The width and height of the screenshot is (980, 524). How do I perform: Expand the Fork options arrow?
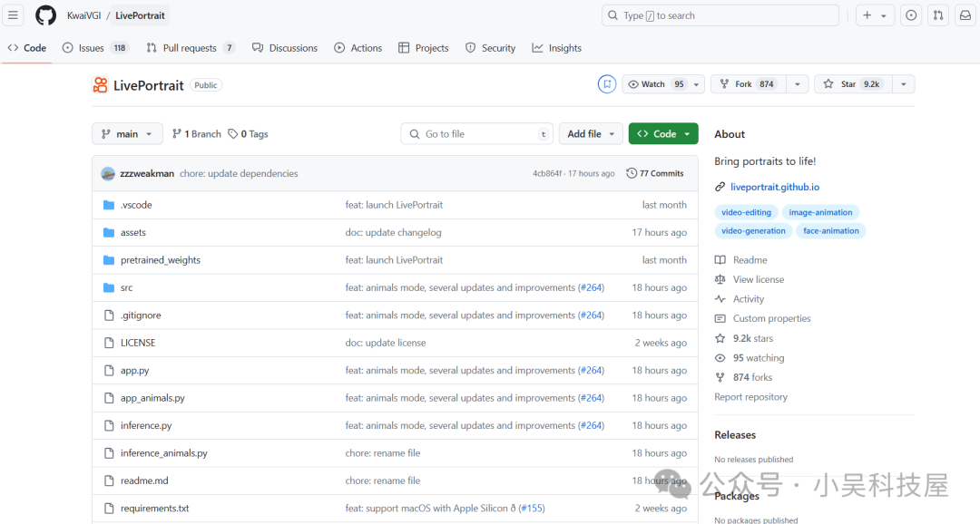click(797, 84)
